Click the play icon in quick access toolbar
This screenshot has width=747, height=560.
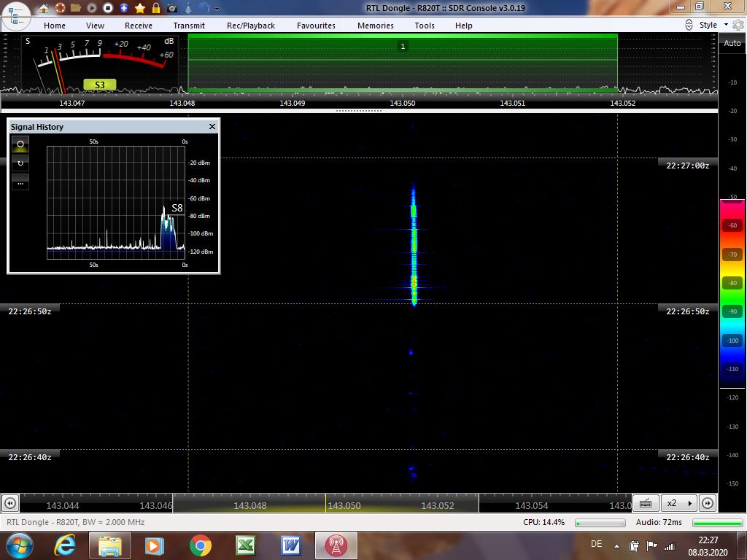point(92,8)
